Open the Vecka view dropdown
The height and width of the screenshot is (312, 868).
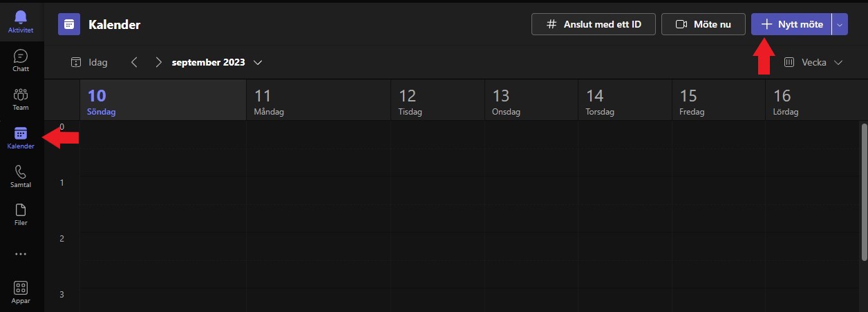click(x=814, y=62)
